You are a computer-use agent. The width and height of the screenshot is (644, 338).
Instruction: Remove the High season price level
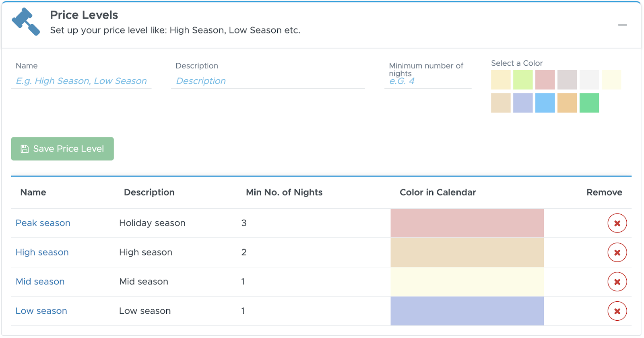(617, 253)
